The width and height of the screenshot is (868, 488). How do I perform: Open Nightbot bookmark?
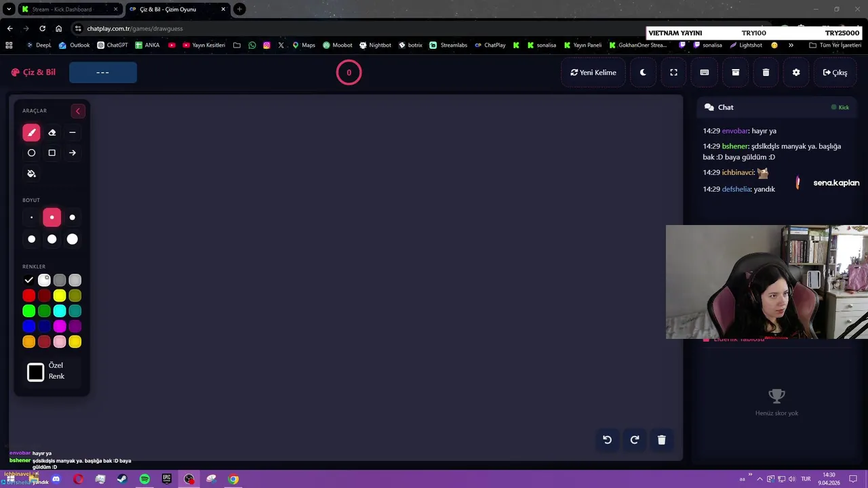[x=375, y=45]
